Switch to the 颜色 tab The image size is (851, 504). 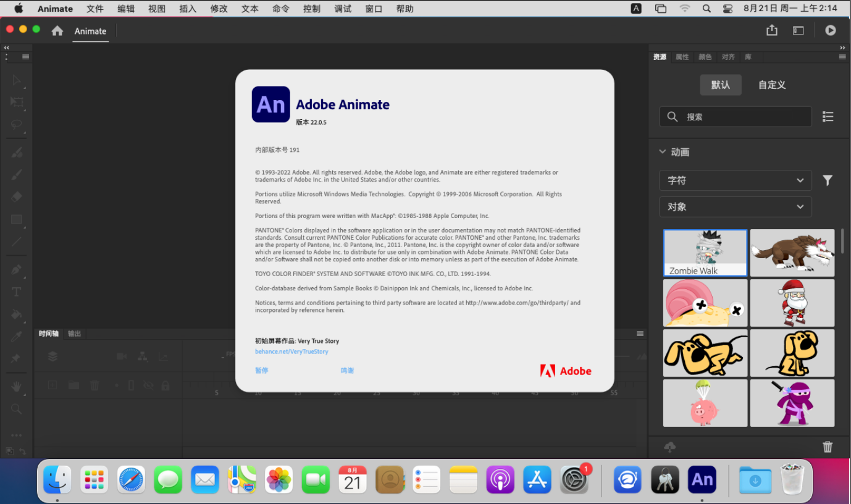pos(705,57)
